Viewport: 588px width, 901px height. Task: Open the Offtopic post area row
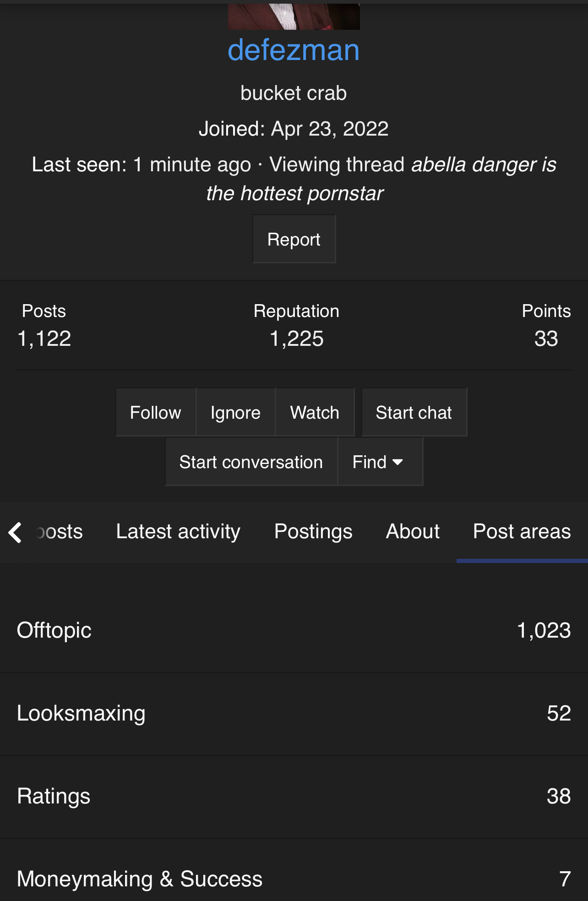(294, 631)
